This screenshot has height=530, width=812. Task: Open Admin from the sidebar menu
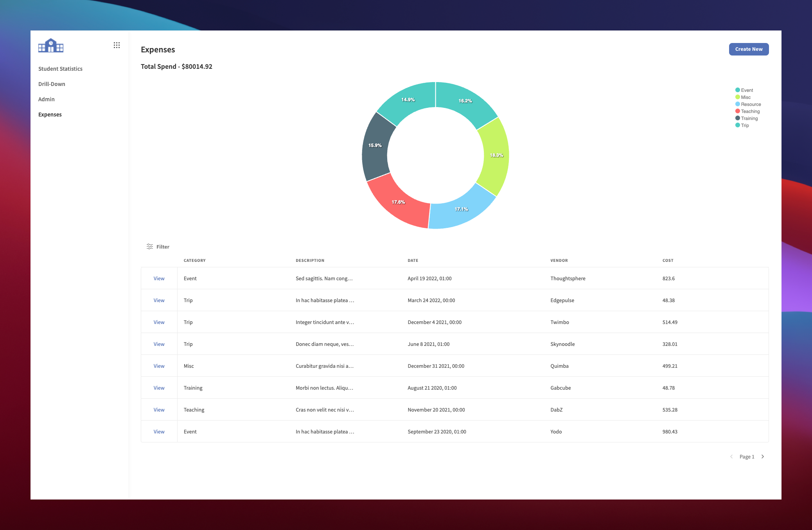pyautogui.click(x=46, y=99)
